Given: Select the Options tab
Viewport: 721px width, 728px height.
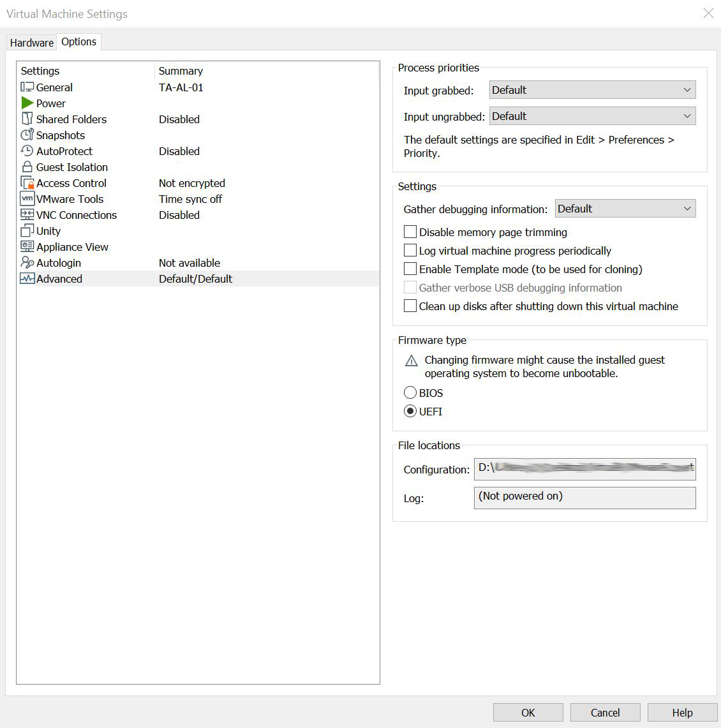Looking at the screenshot, I should (x=78, y=42).
